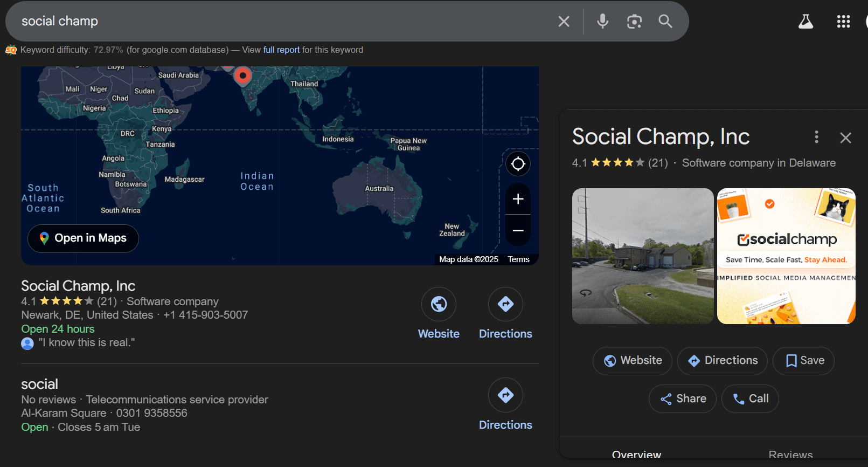The width and height of the screenshot is (868, 467).
Task: Open the full report link
Action: (x=281, y=50)
